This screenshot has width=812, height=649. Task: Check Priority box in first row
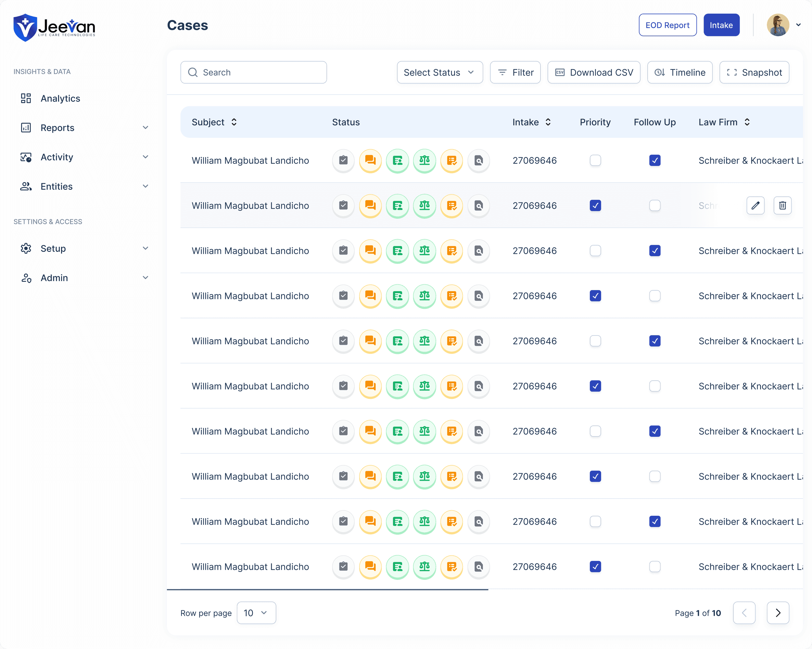pos(595,161)
